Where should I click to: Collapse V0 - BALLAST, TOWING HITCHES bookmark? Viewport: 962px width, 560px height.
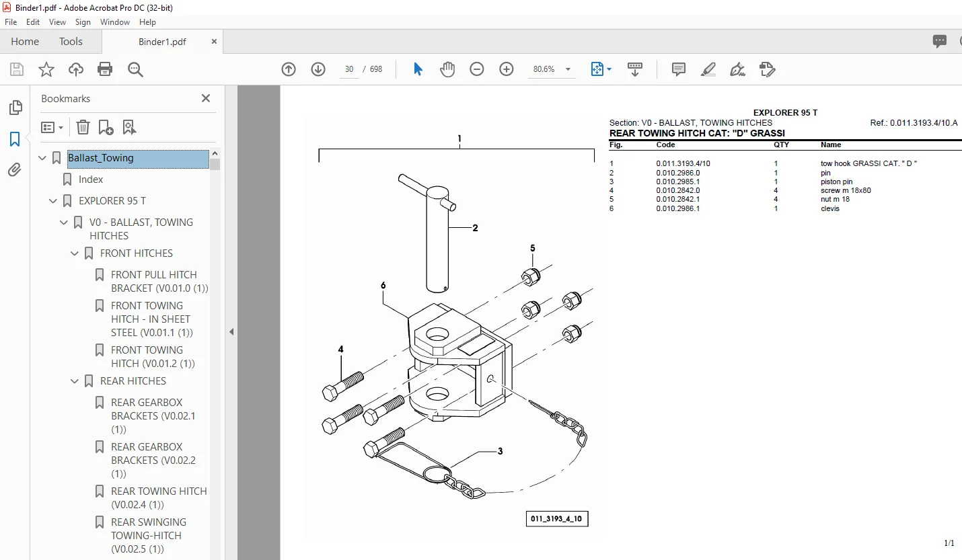coord(65,223)
